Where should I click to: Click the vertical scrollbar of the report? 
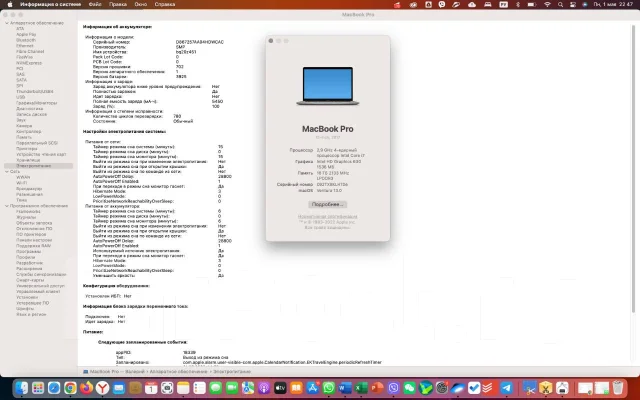point(633,167)
